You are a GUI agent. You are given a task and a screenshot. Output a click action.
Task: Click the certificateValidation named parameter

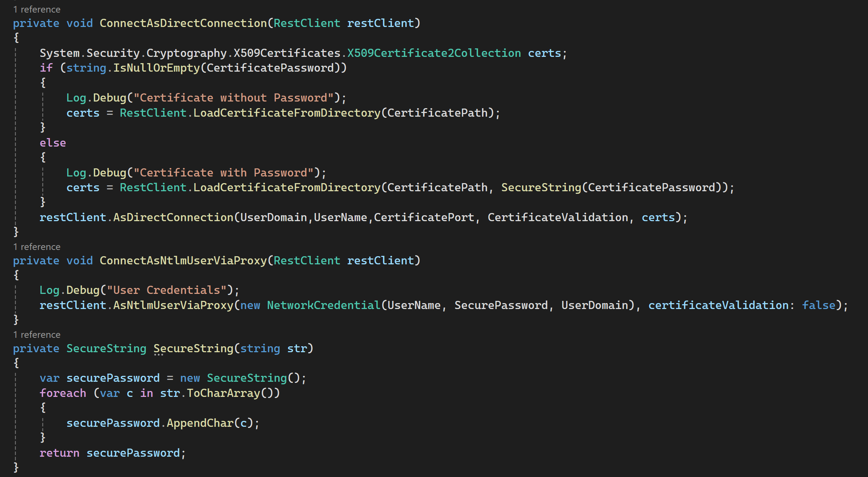(718, 305)
